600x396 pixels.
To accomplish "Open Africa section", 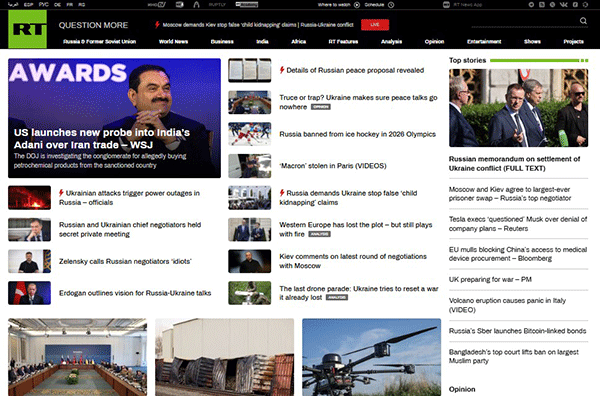I will [298, 41].
